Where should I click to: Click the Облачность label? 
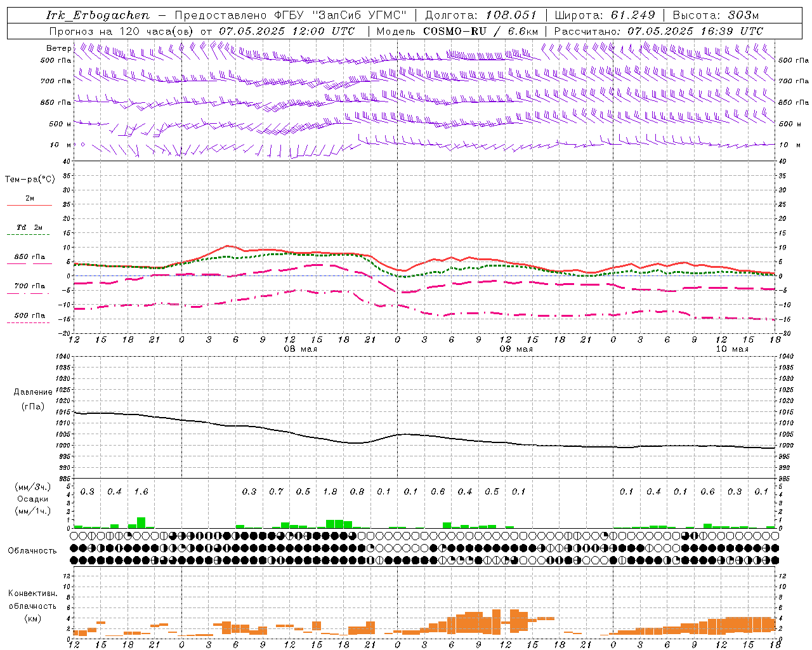tap(32, 550)
